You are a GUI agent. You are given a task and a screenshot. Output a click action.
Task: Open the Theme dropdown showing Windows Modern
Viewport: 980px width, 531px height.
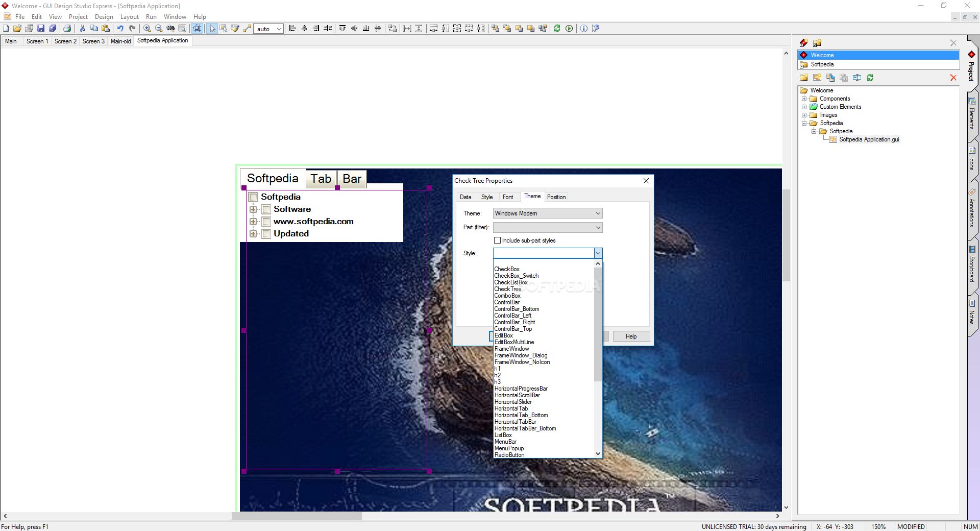(x=547, y=213)
